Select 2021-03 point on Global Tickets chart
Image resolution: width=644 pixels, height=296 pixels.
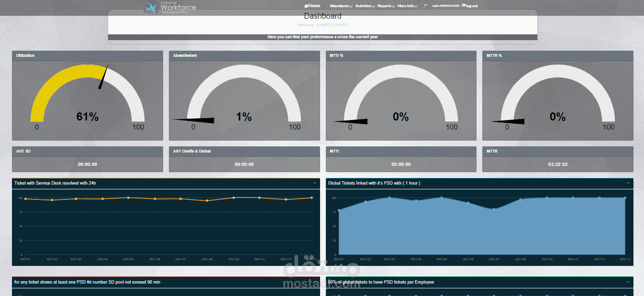click(389, 197)
